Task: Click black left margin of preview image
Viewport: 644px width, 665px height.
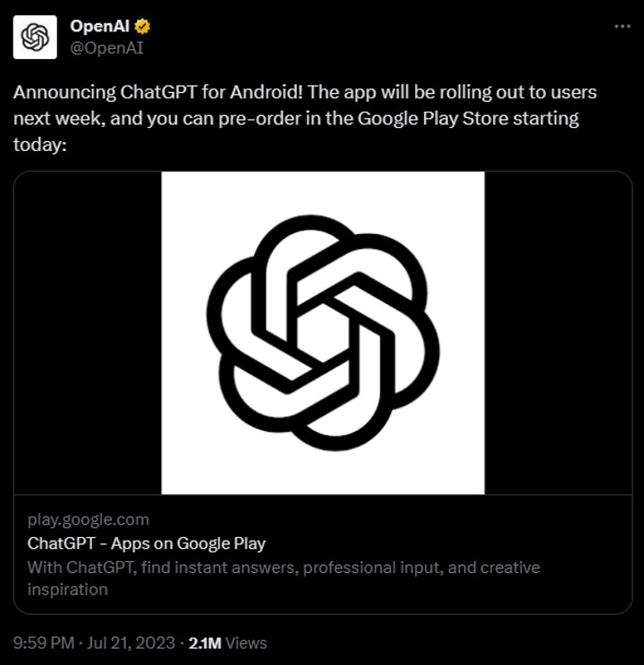Action: tap(88, 332)
